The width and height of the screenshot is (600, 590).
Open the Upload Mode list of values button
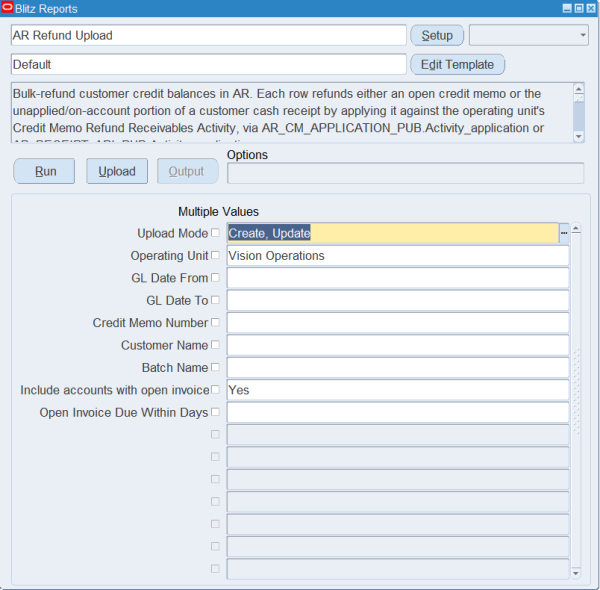[x=564, y=233]
